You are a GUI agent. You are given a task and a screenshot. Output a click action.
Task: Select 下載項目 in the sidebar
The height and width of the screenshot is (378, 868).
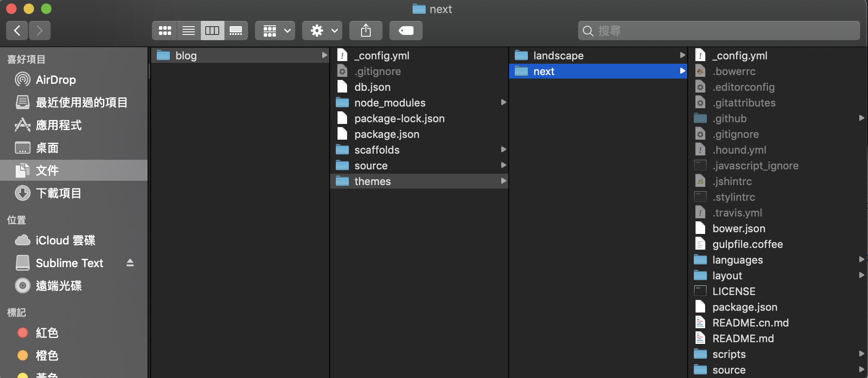click(58, 193)
